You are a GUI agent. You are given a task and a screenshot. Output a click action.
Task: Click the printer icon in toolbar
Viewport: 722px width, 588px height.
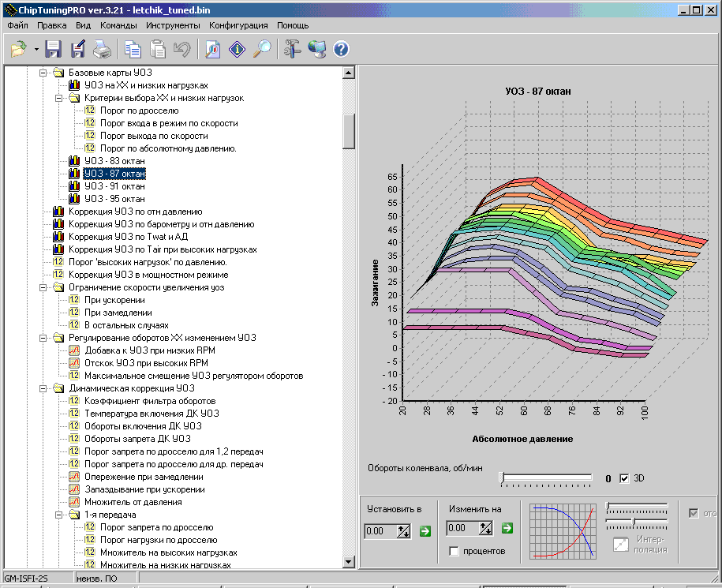tap(103, 50)
